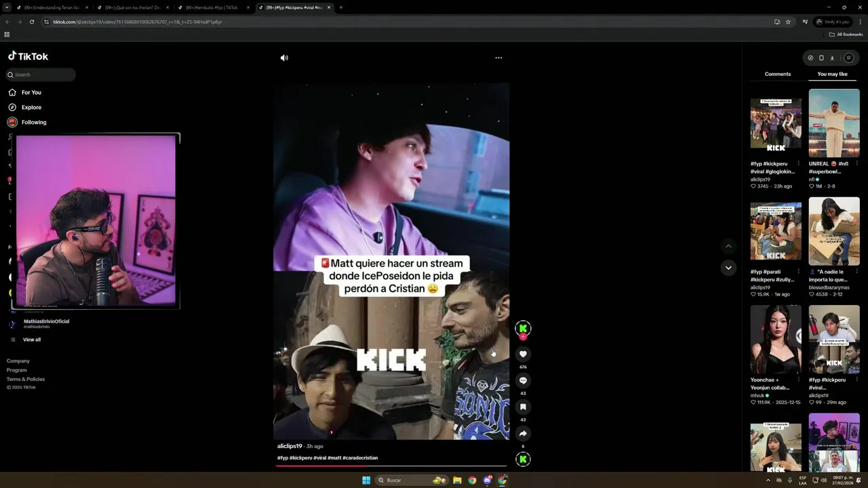
Task: Follow creator with the red plus badge
Action: click(x=523, y=337)
